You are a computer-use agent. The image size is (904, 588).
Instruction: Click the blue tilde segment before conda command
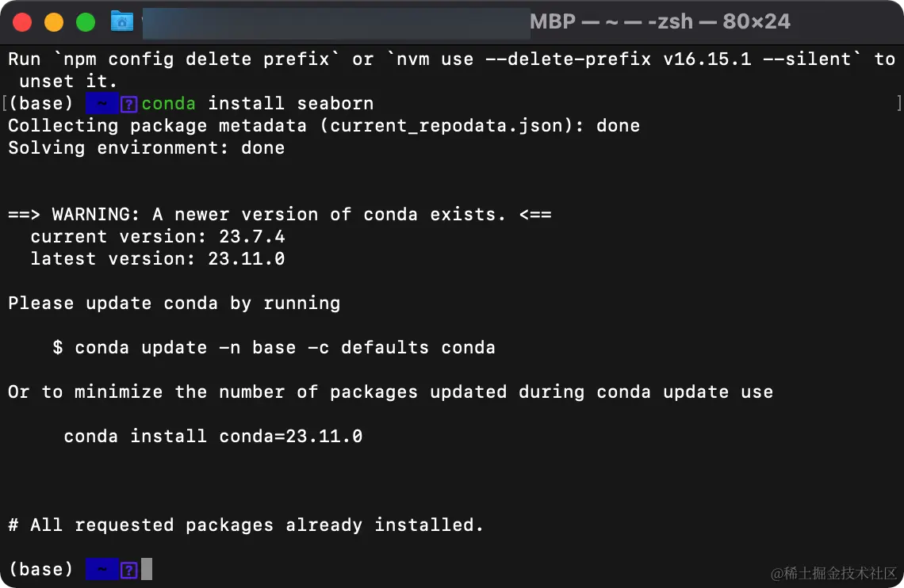coord(102,104)
